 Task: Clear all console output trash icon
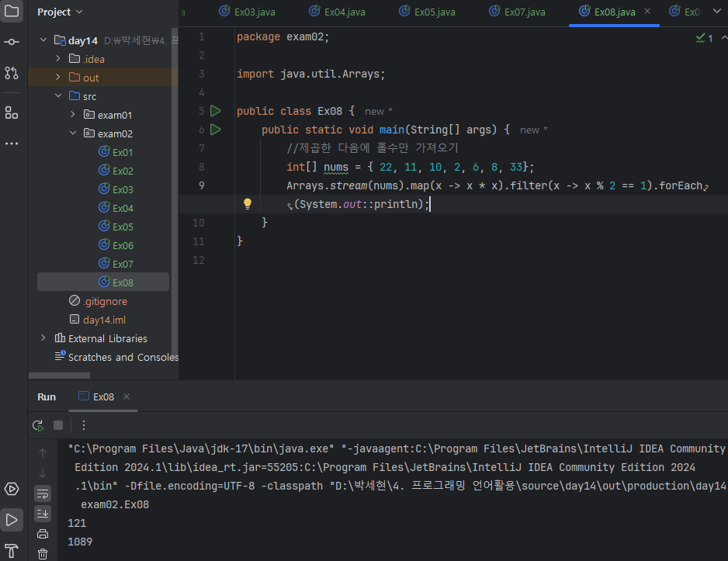pos(43,553)
